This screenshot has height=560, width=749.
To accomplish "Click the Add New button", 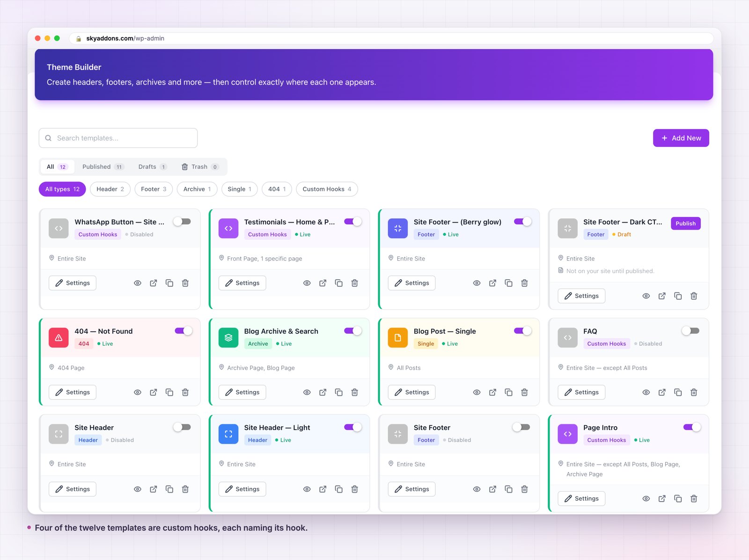I will 681,138.
